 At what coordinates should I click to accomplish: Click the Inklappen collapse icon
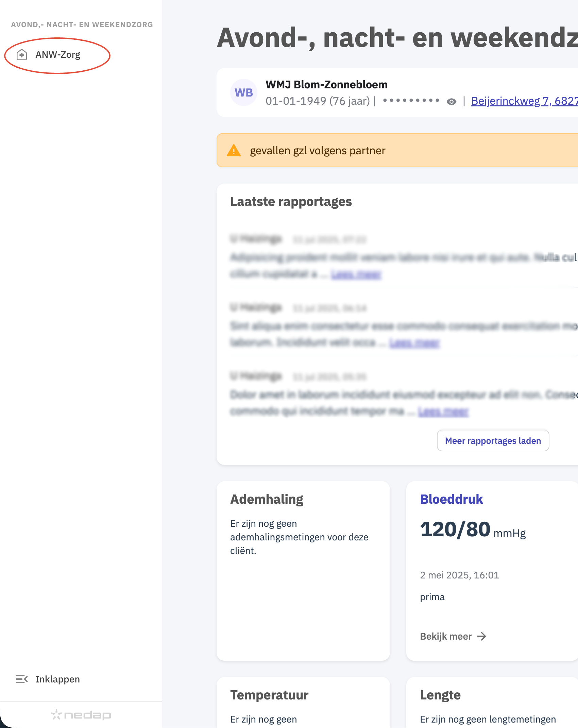pyautogui.click(x=22, y=679)
